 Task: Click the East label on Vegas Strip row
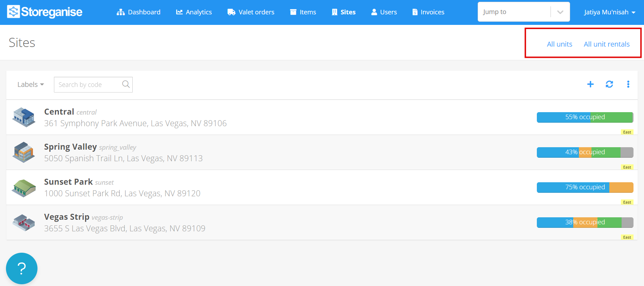tap(627, 237)
